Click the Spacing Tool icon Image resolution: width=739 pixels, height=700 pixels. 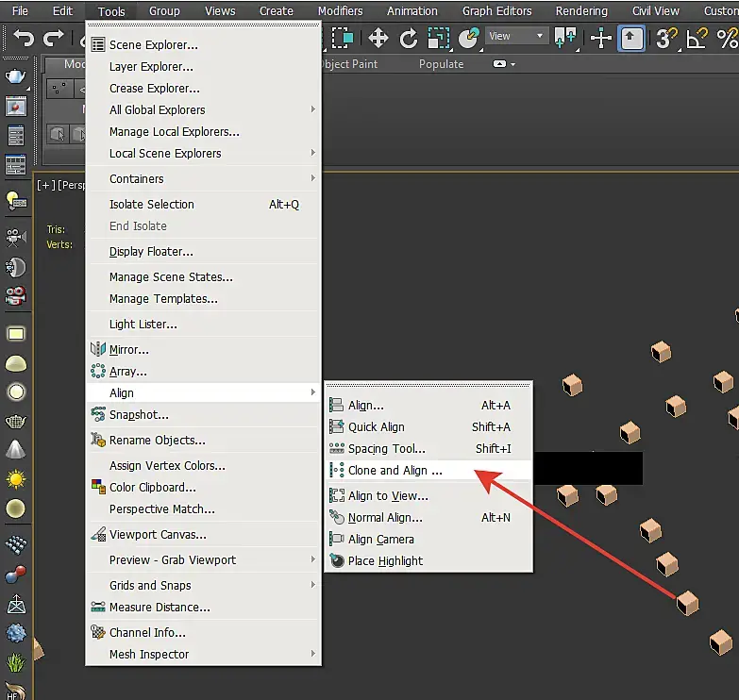337,448
